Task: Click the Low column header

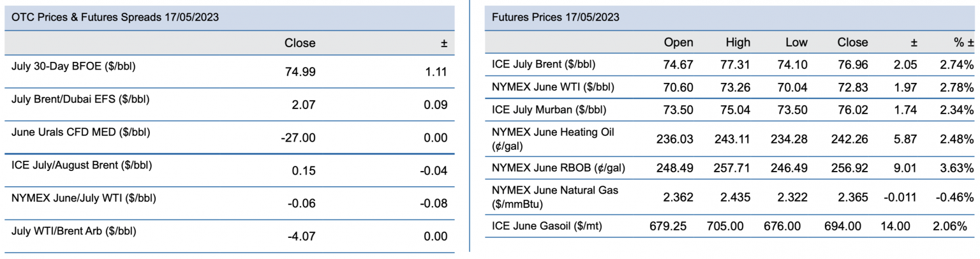Action: click(x=796, y=43)
